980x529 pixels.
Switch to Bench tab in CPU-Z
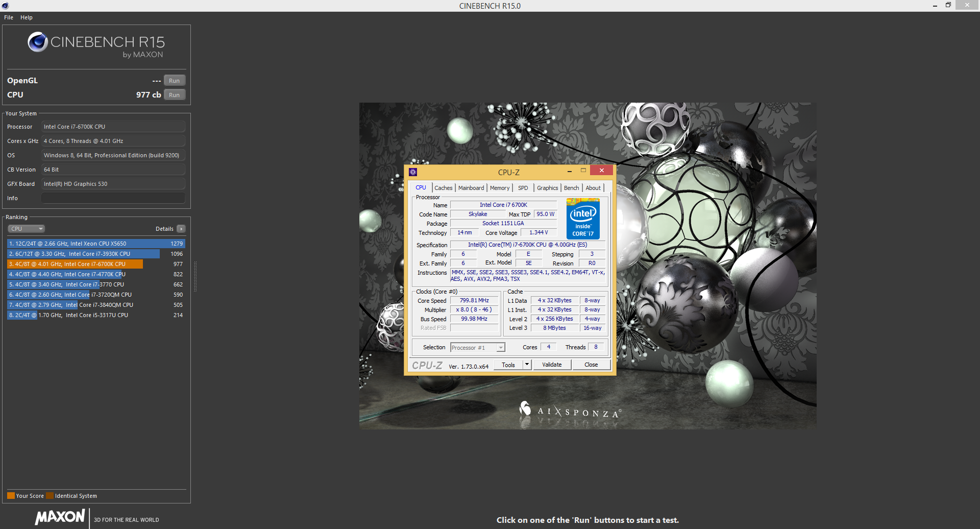[571, 188]
